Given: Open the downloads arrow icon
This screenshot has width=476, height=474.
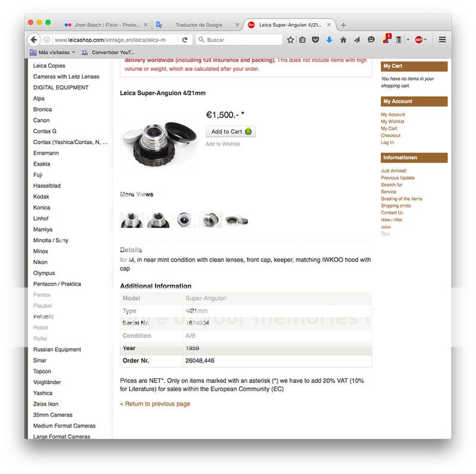Looking at the screenshot, I should tap(329, 40).
